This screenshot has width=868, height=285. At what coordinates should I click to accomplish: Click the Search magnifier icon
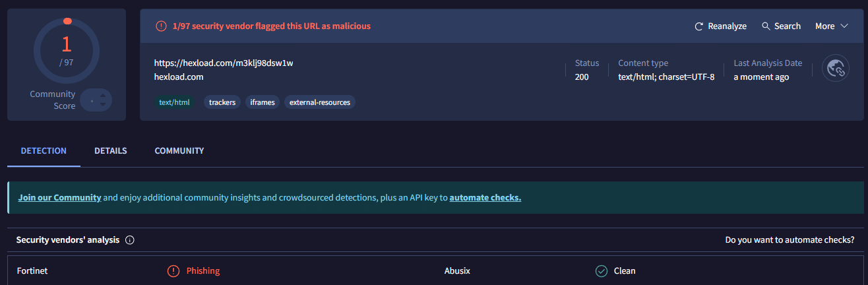coord(766,26)
